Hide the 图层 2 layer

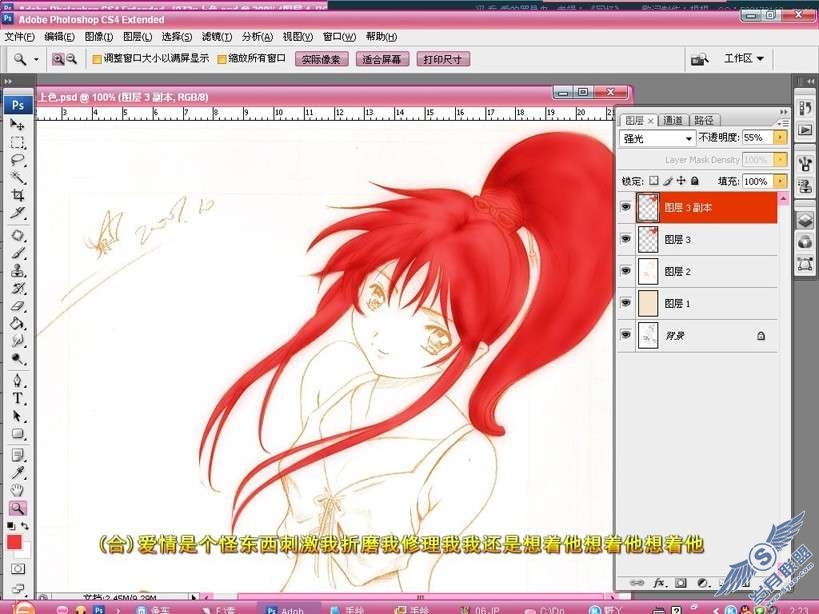tap(626, 271)
